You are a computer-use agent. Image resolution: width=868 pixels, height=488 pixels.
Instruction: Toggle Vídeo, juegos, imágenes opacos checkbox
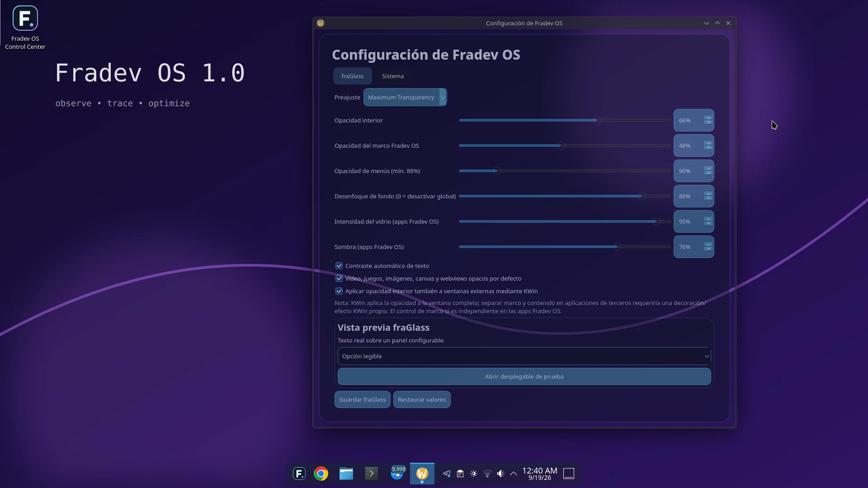[339, 278]
